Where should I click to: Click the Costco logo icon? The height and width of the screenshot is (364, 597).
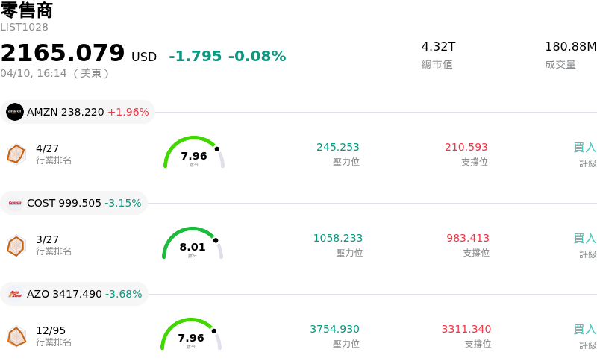pos(15,203)
